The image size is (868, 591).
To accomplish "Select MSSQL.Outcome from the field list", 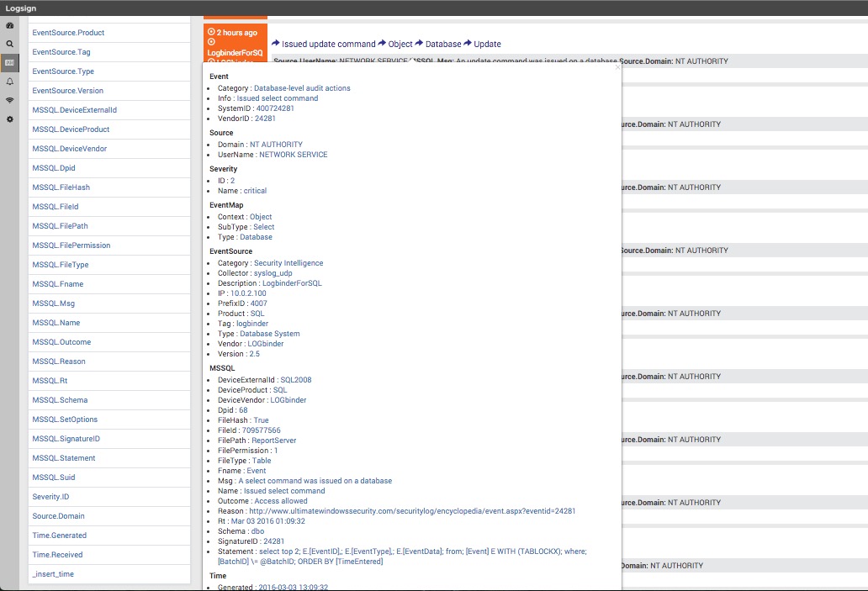I will tap(109, 342).
